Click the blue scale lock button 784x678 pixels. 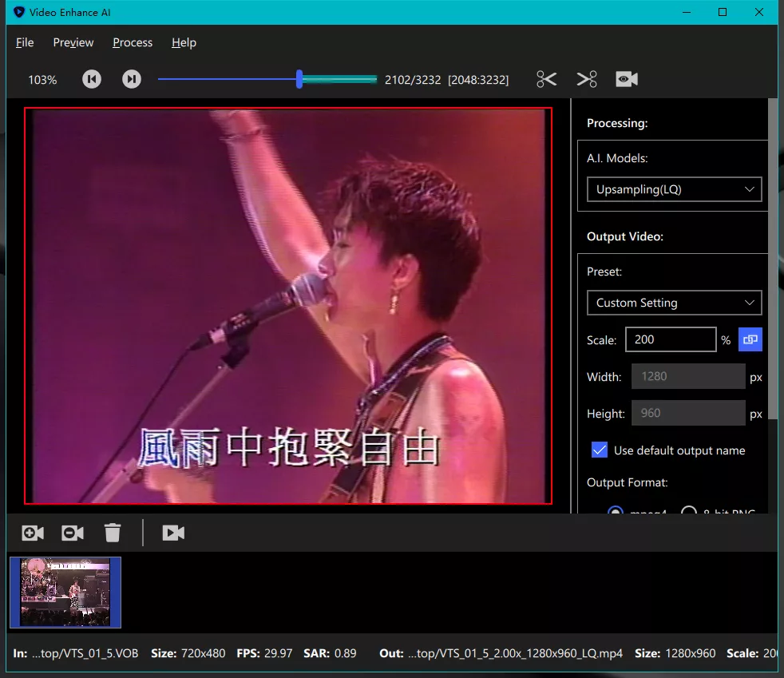(x=750, y=339)
